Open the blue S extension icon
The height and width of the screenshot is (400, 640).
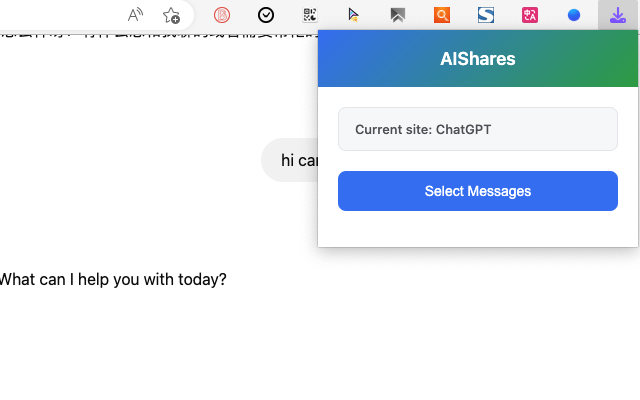(x=486, y=15)
